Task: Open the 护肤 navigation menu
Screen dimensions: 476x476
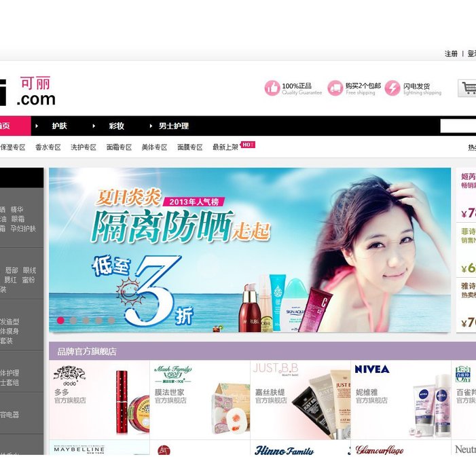Action: point(59,126)
